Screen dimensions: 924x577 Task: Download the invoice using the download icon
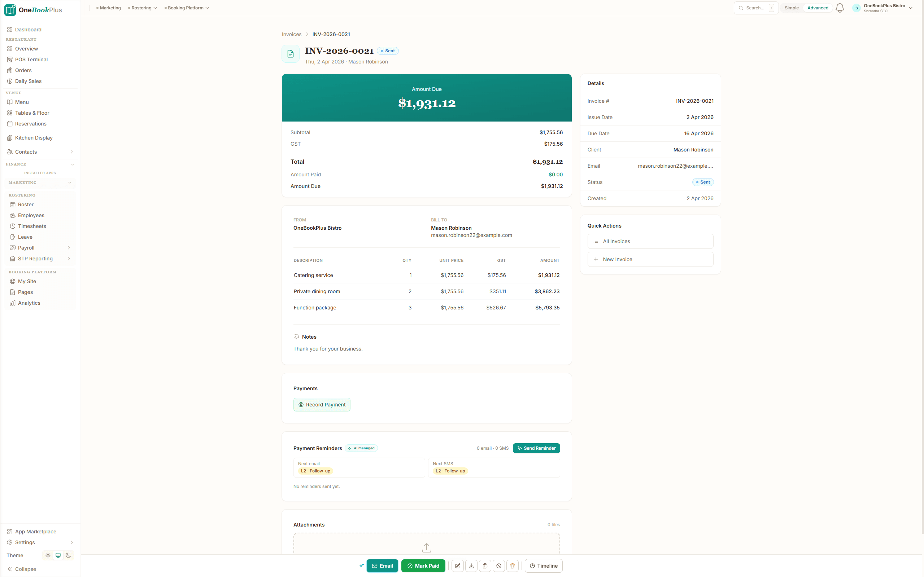click(471, 566)
